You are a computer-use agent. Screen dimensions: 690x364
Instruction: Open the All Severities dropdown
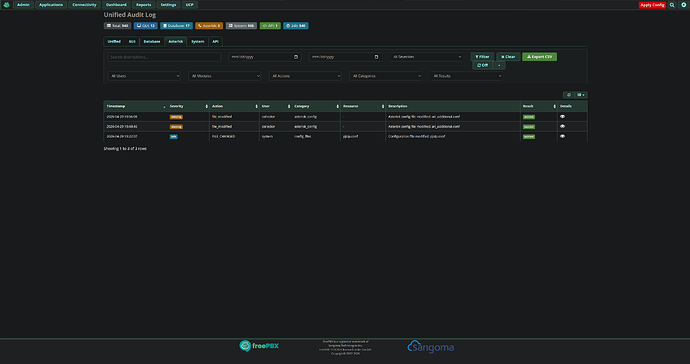coord(426,57)
